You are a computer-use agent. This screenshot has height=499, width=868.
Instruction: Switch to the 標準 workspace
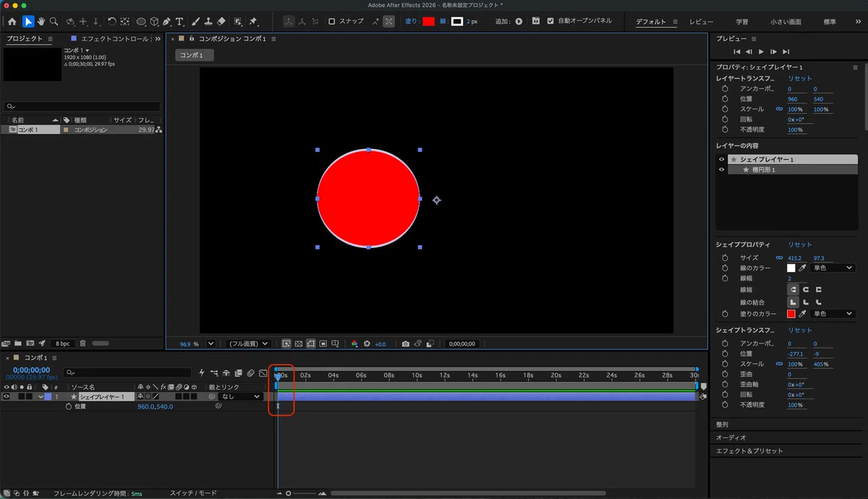point(830,22)
